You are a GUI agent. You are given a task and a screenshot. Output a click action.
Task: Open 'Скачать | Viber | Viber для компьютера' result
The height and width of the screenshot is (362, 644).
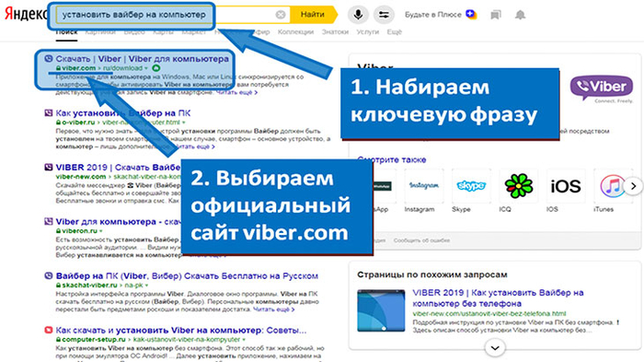pos(142,59)
